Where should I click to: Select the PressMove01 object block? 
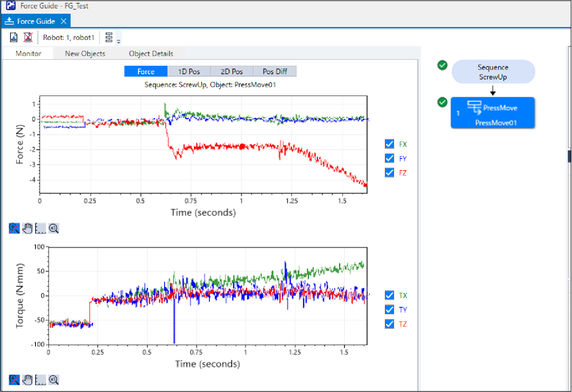pyautogui.click(x=493, y=113)
